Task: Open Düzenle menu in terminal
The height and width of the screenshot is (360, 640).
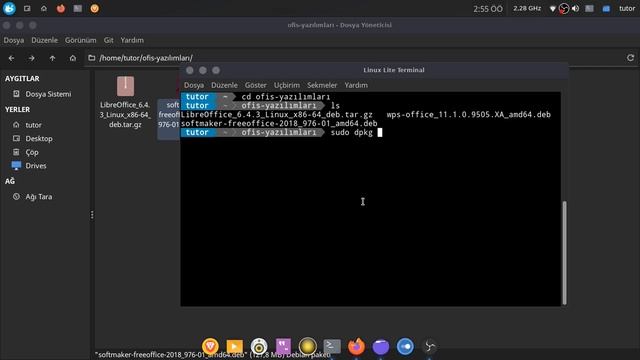Action: [x=224, y=85]
